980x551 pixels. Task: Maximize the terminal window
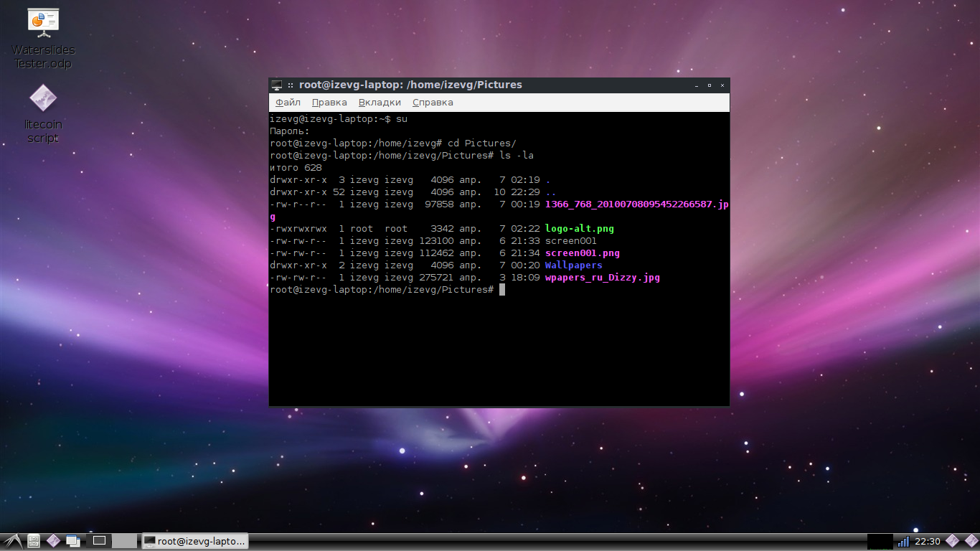(x=710, y=85)
